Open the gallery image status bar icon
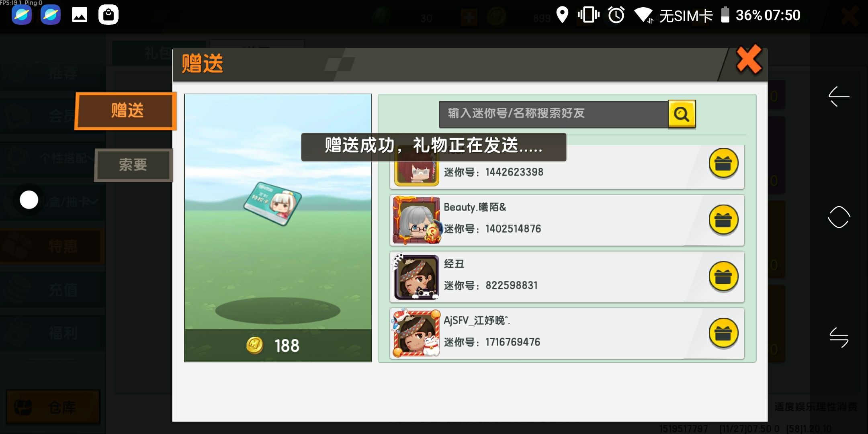This screenshot has height=434, width=868. (x=80, y=15)
